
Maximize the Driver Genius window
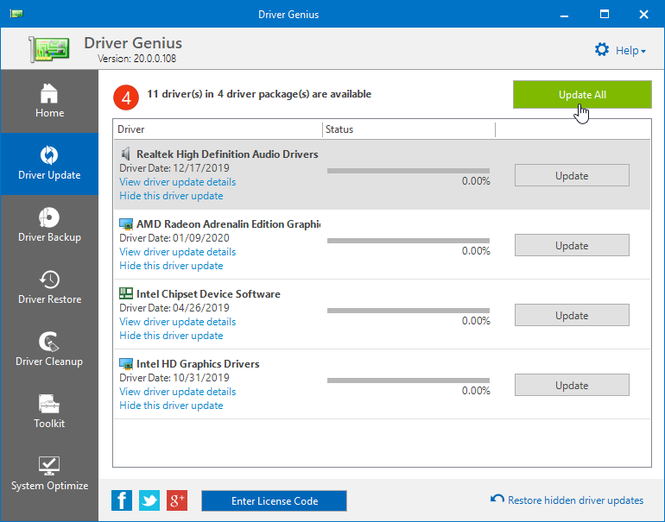[604, 14]
